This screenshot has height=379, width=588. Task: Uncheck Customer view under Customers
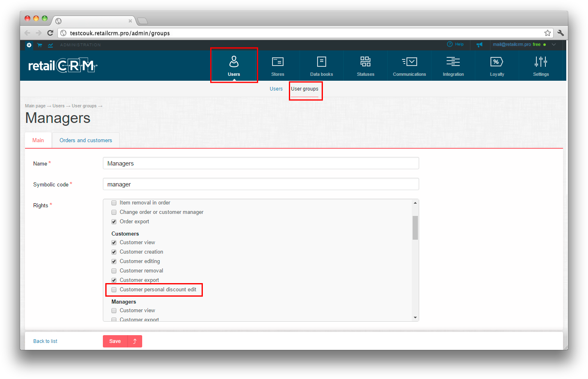point(114,243)
